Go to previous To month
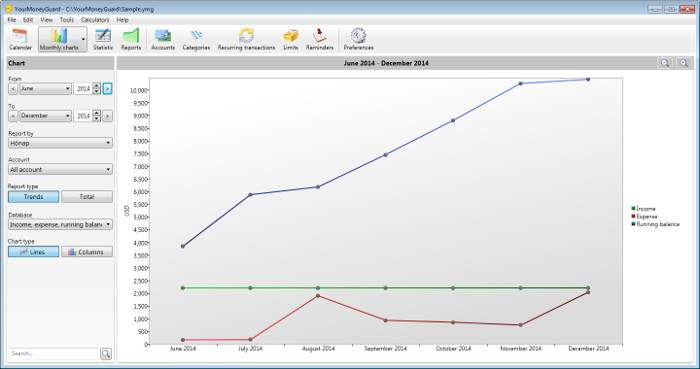The width and height of the screenshot is (700, 369). tap(13, 116)
